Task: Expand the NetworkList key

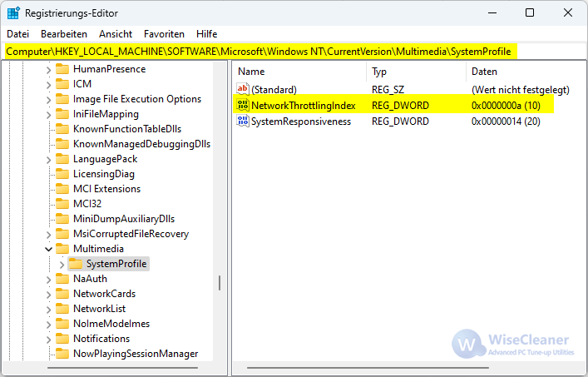Action: pos(48,310)
